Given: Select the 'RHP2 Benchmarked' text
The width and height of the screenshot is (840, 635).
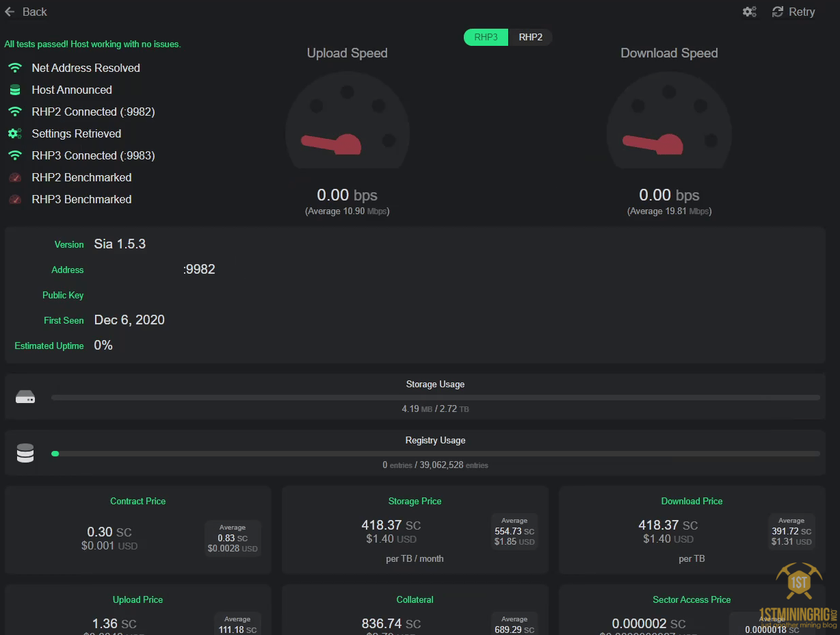Looking at the screenshot, I should pos(81,177).
